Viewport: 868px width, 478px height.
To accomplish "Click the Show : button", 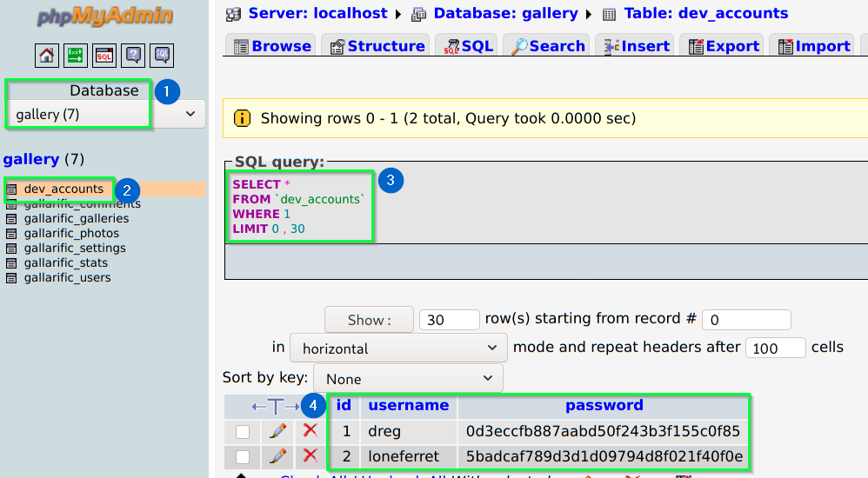I will pyautogui.click(x=369, y=320).
